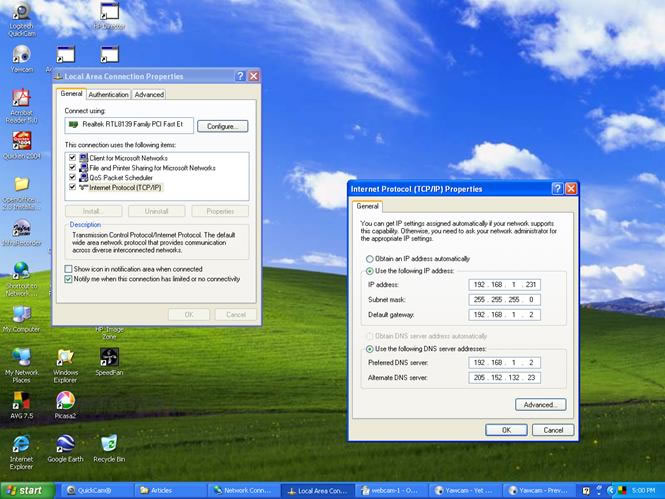Click Advanced button in TCP/IP Properties

(x=541, y=404)
